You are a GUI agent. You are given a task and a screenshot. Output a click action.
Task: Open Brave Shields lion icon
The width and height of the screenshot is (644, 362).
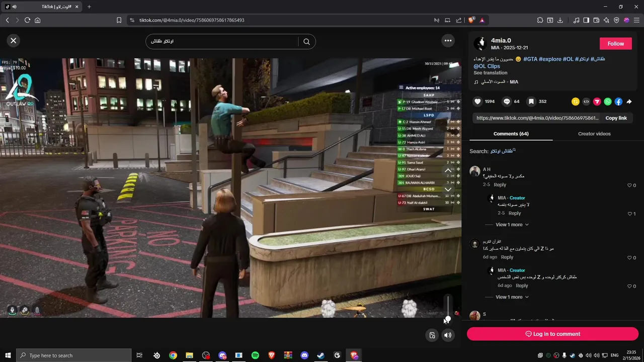click(471, 20)
